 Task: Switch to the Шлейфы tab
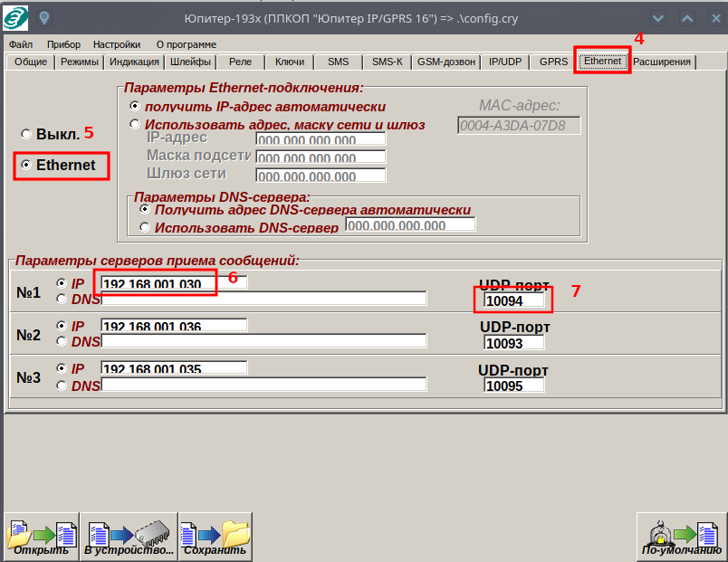tap(190, 62)
